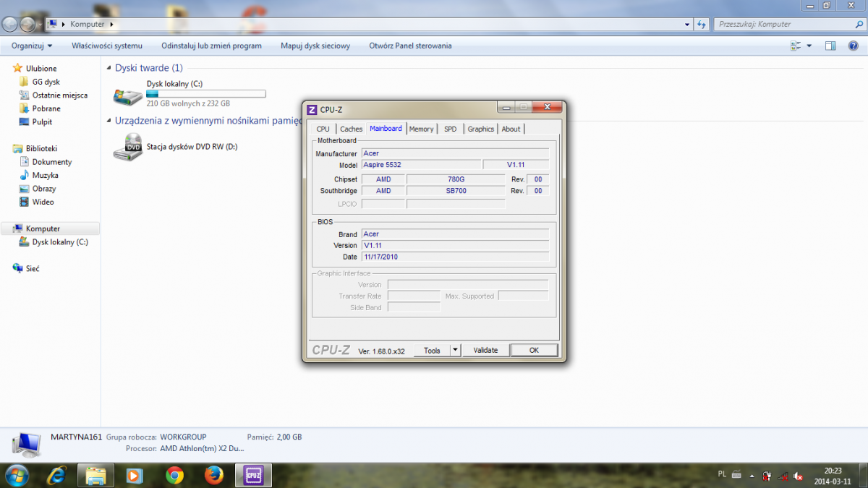The image size is (868, 488).
Task: Select the Dysk lokalny (C:) drive icon
Action: [x=128, y=95]
